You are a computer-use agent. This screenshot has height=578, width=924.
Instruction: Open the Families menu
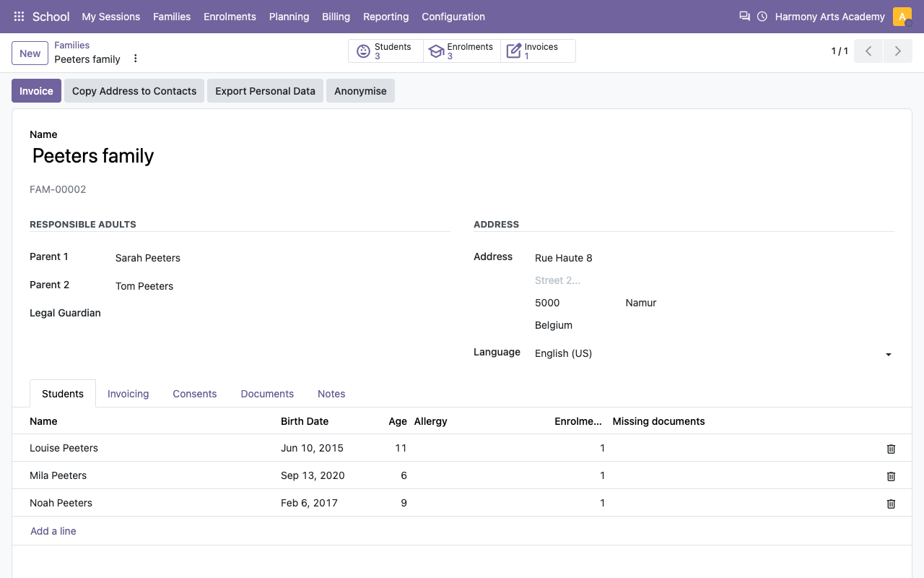[x=172, y=16]
